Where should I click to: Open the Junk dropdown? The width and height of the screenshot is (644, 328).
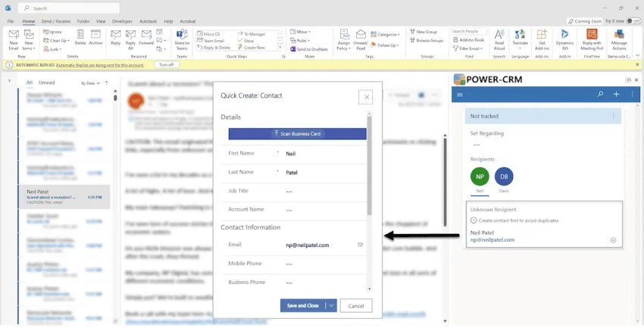52,49
